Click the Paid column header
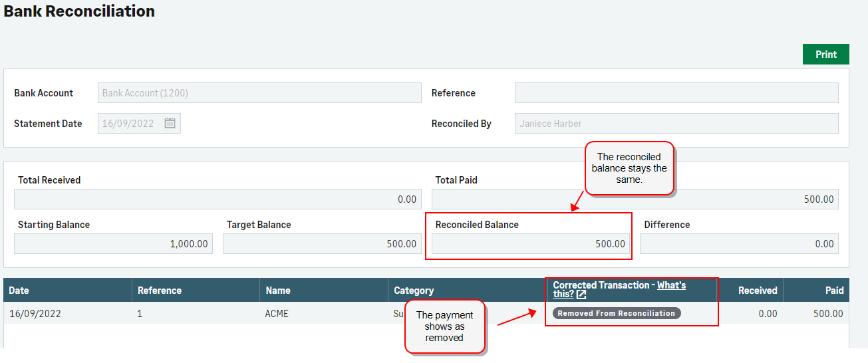This screenshot has height=363, width=868. coord(834,291)
